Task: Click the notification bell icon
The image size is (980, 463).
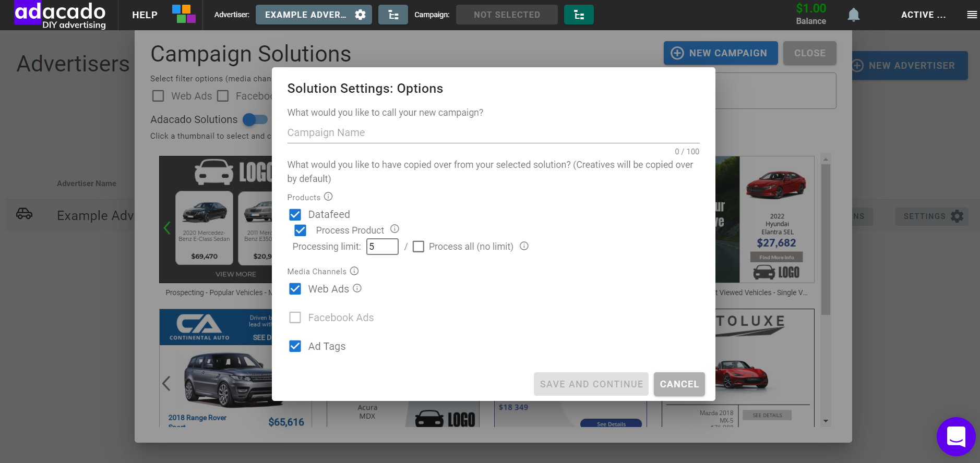Action: 853,15
